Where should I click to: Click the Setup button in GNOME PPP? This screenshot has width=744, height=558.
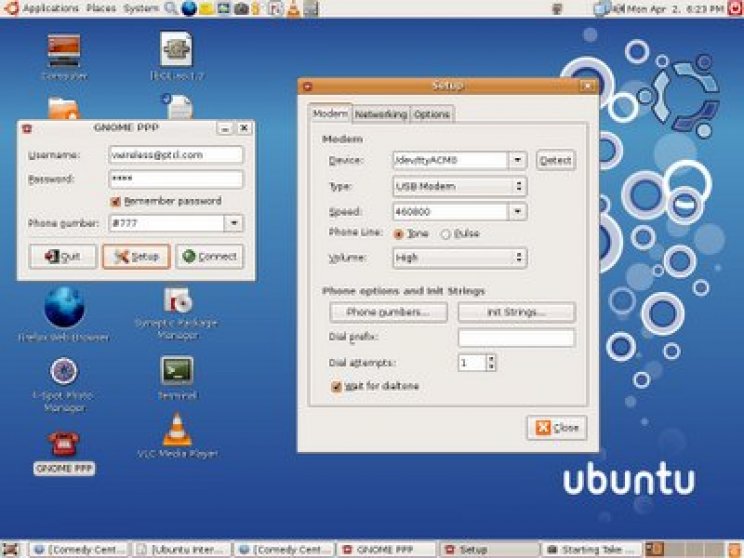(136, 257)
